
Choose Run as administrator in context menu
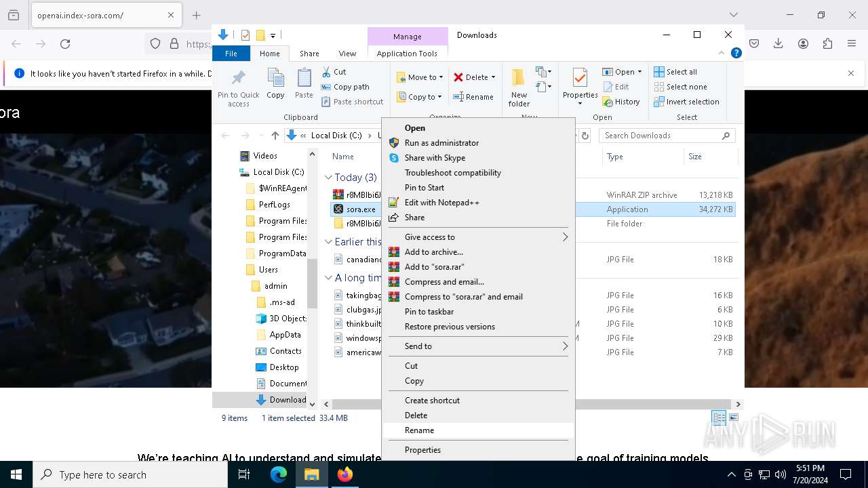479,143
